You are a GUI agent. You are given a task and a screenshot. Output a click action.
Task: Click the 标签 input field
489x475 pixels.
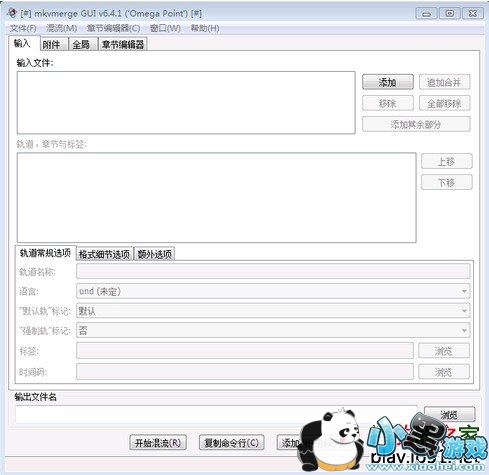coord(245,351)
